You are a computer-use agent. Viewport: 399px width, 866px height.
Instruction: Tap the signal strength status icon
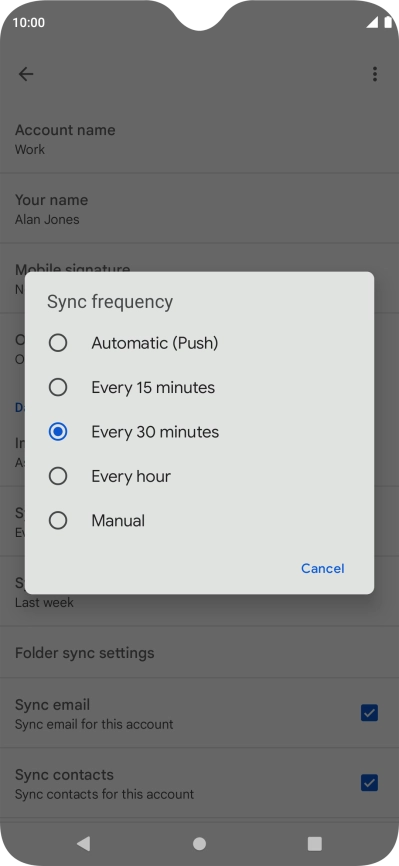(372, 22)
